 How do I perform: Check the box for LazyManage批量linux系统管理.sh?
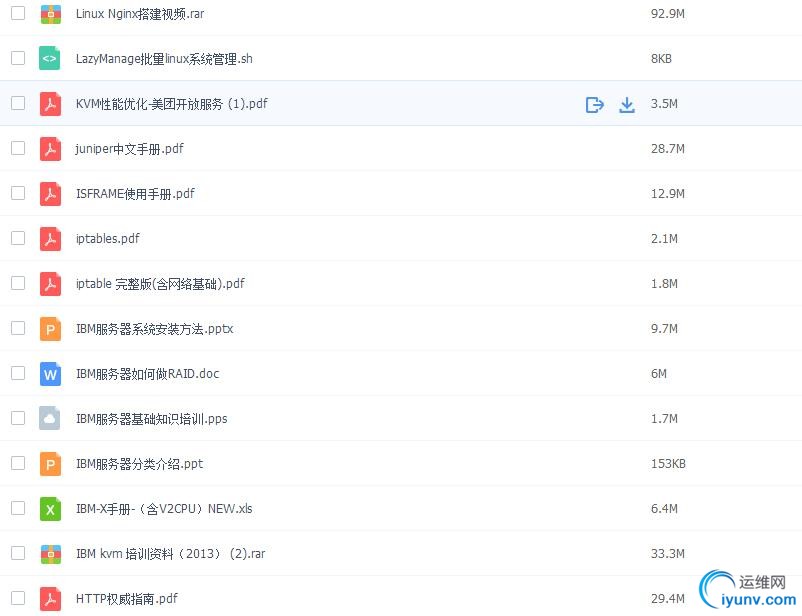point(18,58)
